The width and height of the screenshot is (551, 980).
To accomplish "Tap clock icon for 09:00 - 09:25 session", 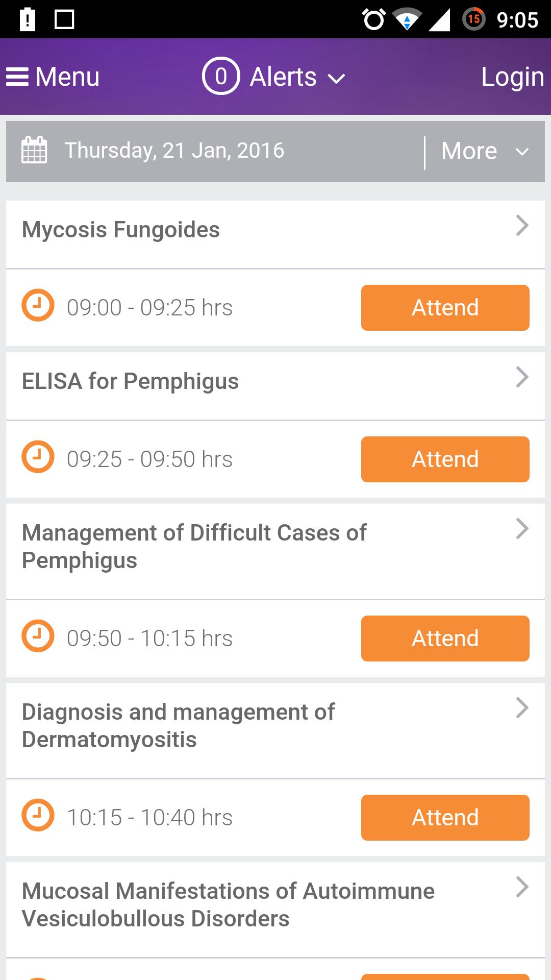I will [x=38, y=306].
